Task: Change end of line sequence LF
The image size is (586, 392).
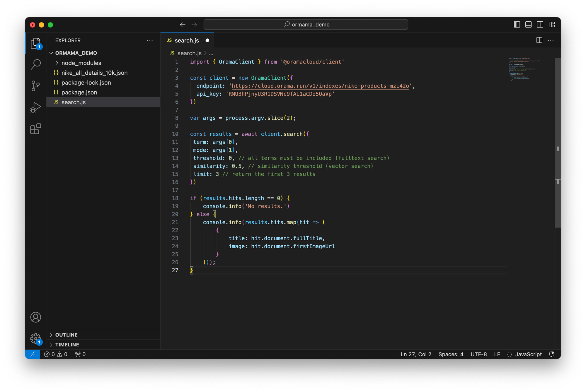Action: (x=497, y=354)
